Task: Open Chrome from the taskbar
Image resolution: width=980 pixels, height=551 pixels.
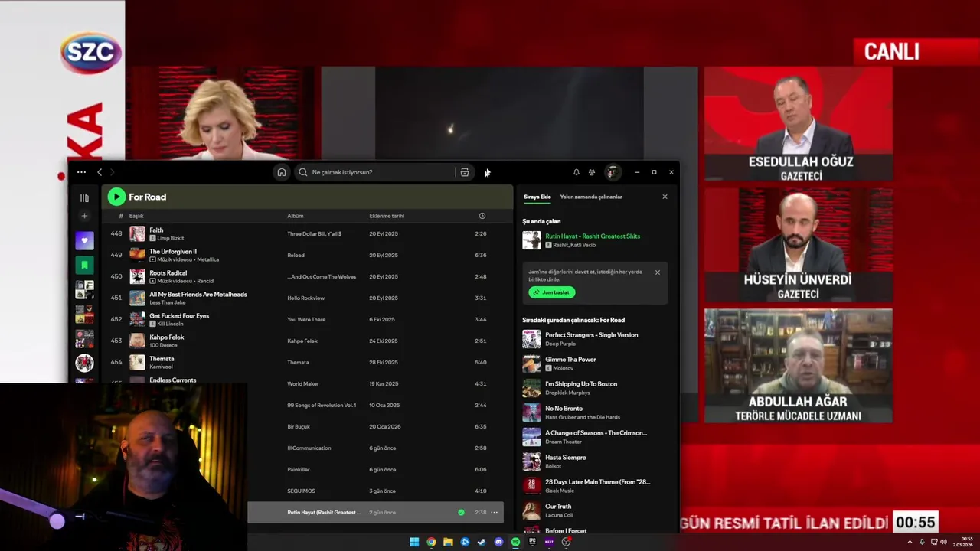Action: click(x=431, y=542)
